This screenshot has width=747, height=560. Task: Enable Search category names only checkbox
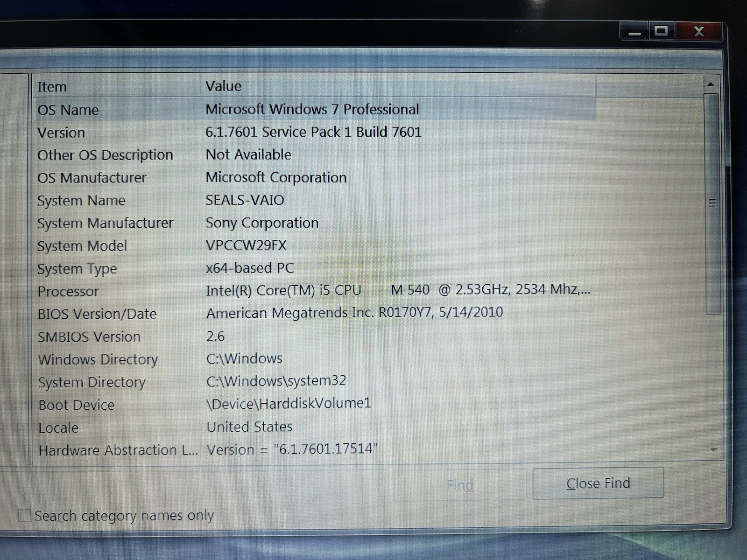(24, 516)
